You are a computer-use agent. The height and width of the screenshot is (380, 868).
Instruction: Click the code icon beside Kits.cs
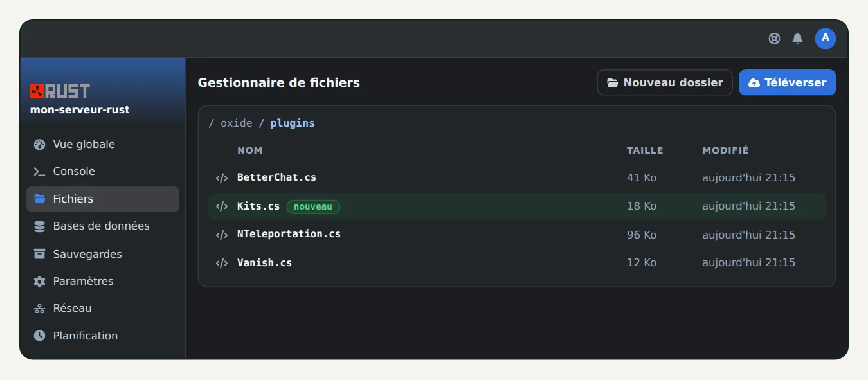click(x=222, y=206)
